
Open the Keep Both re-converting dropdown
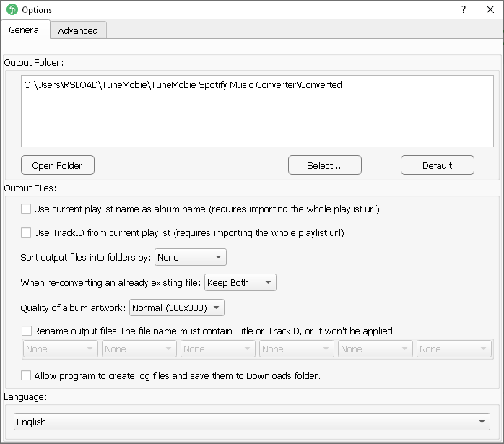click(x=240, y=282)
